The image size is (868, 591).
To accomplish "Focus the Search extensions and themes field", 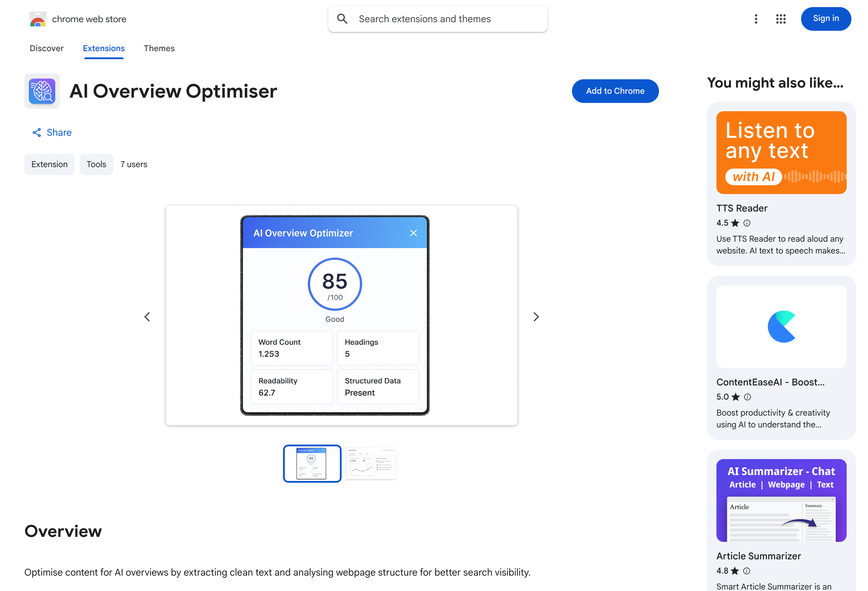I will [x=438, y=19].
